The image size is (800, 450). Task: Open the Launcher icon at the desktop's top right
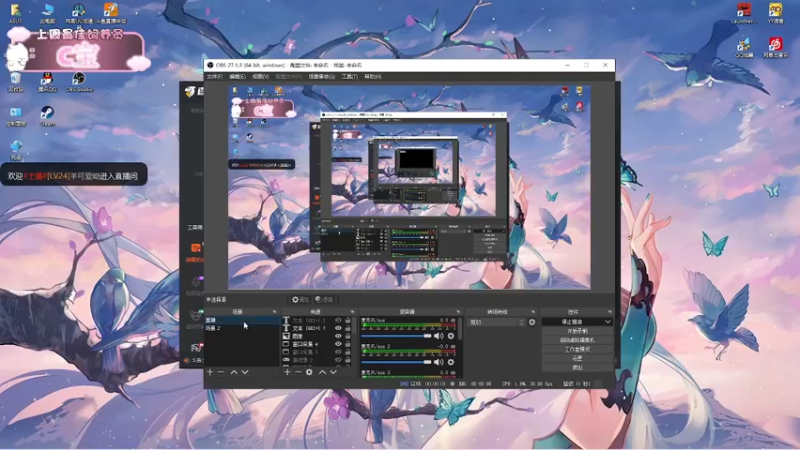coord(744,14)
